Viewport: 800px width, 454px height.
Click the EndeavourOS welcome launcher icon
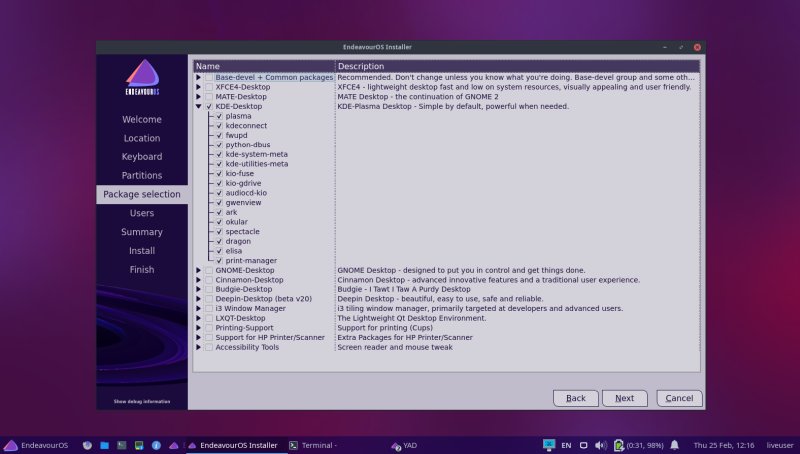(173, 445)
